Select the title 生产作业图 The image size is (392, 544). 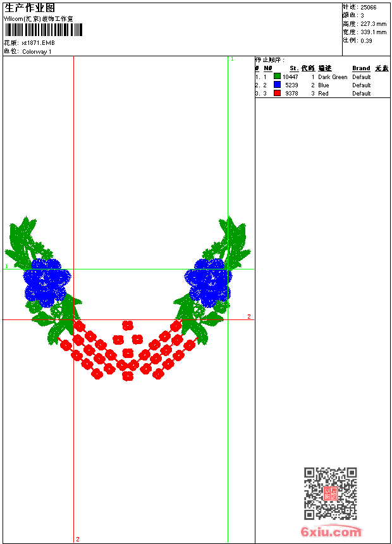(x=30, y=8)
